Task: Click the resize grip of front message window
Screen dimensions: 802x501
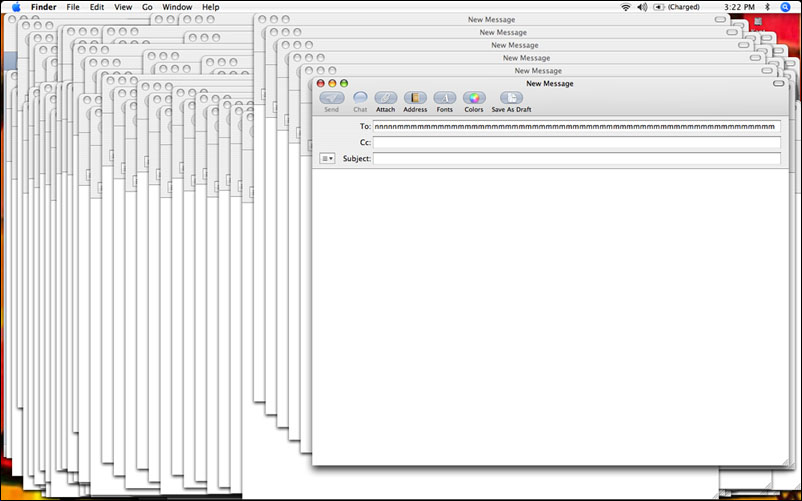Action: click(x=784, y=461)
